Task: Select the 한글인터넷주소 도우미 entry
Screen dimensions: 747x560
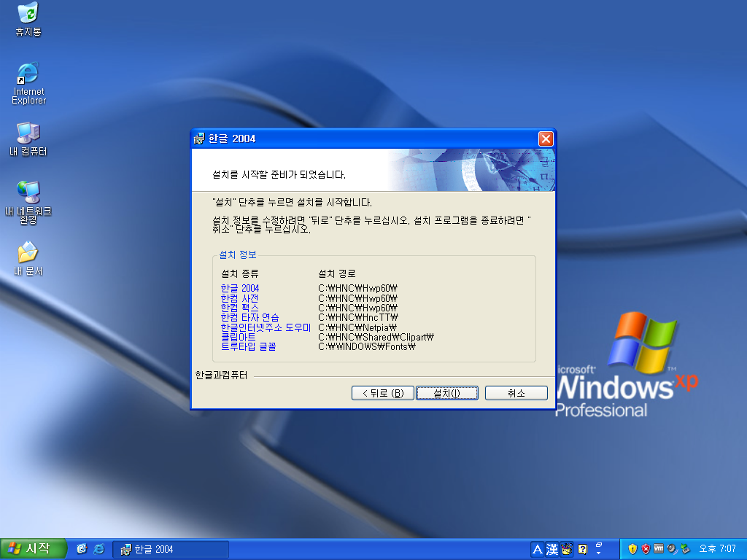Action: point(266,327)
